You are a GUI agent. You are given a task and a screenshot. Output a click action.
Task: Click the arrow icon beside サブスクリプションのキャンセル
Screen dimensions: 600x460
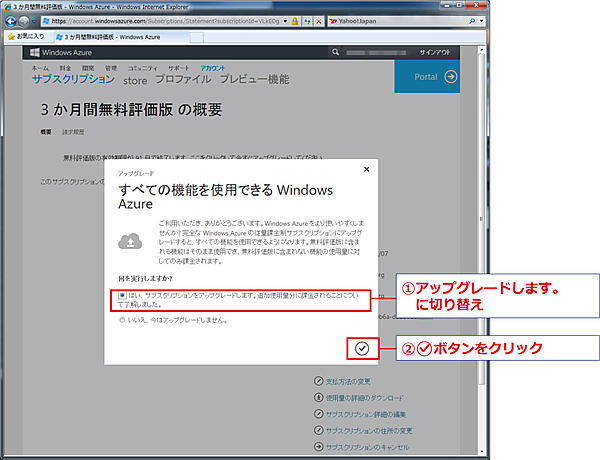point(318,446)
